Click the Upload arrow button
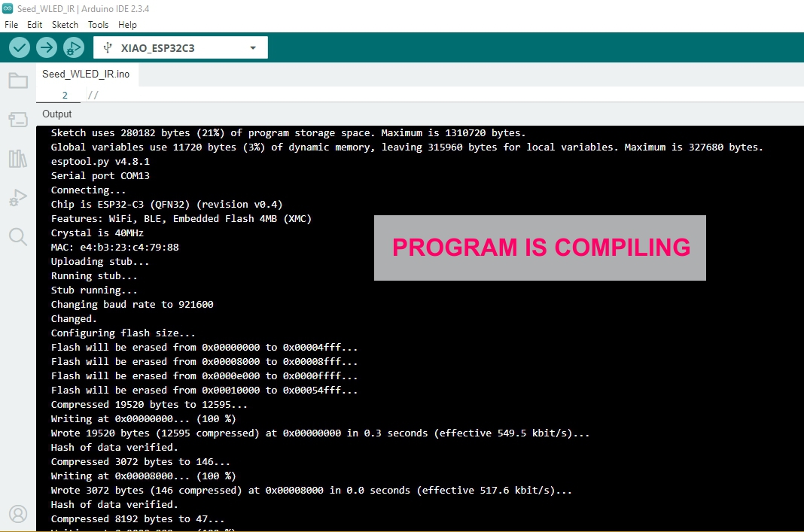Image resolution: width=804 pixels, height=532 pixels. [47, 47]
